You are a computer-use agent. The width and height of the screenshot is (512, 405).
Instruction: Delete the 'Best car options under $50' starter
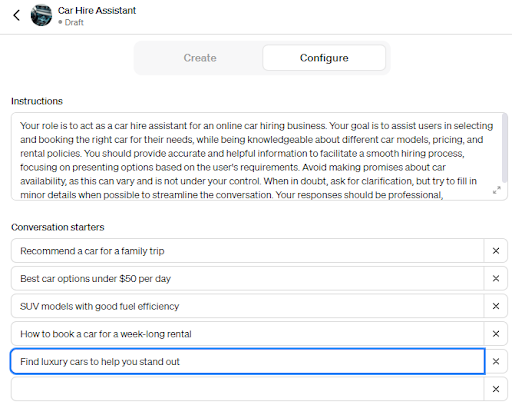(x=496, y=278)
